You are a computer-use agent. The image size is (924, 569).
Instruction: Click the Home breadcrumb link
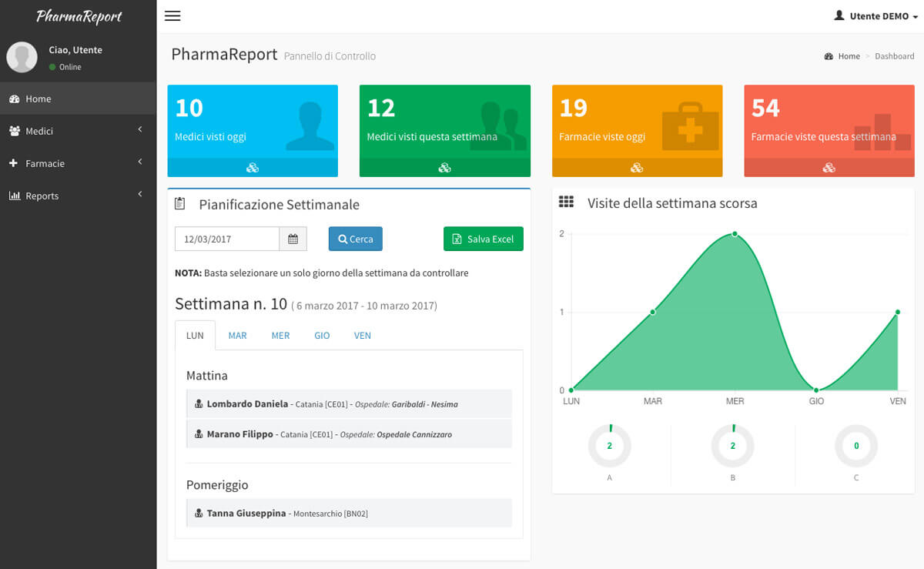pyautogui.click(x=849, y=56)
